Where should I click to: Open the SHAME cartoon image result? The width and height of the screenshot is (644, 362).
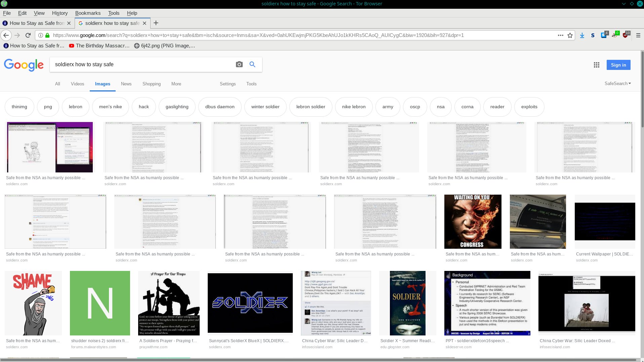[33, 303]
